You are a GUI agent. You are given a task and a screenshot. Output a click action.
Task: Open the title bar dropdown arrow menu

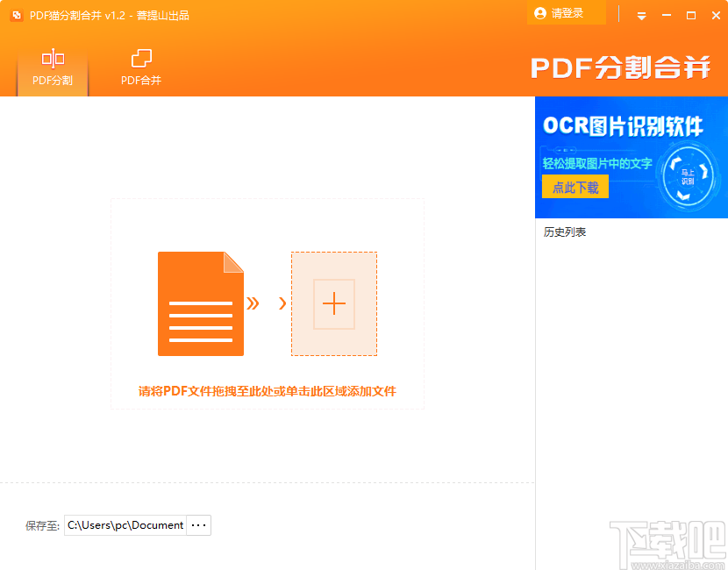[641, 15]
